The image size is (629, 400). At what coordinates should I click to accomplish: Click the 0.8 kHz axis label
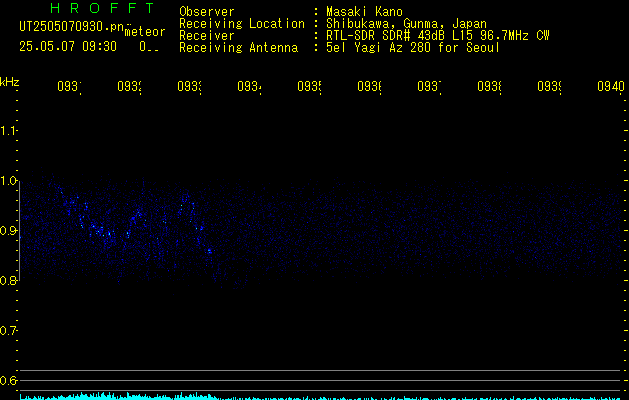click(9, 280)
